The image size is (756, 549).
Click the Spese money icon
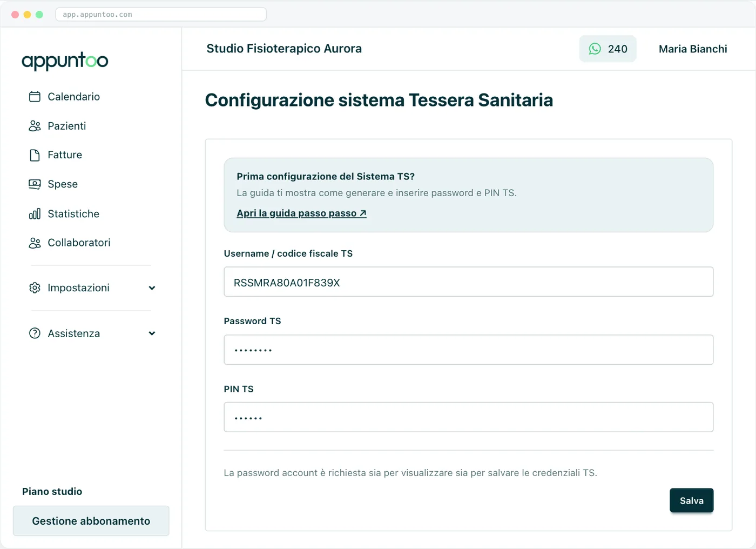[x=35, y=184]
